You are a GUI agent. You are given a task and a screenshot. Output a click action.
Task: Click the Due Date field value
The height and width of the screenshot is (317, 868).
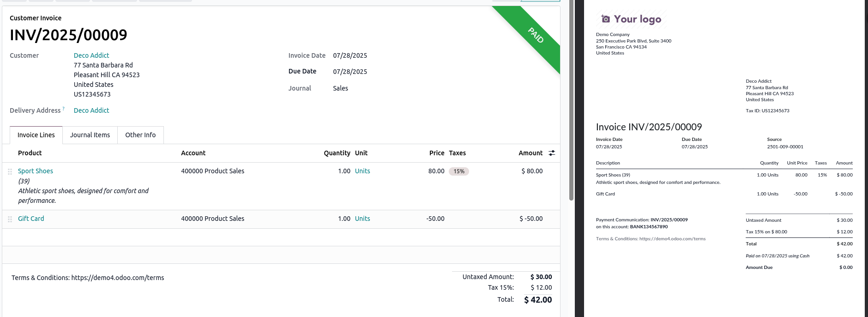point(350,72)
